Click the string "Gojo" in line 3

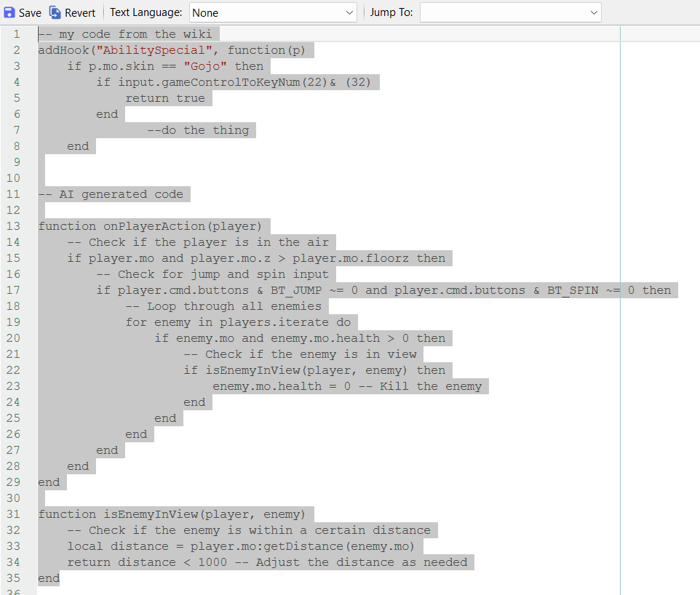point(205,66)
